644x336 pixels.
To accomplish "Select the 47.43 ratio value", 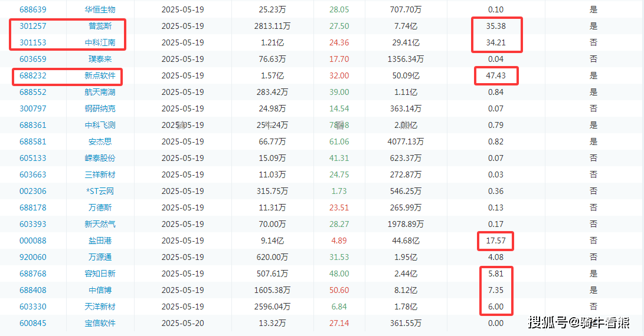I will point(496,75).
